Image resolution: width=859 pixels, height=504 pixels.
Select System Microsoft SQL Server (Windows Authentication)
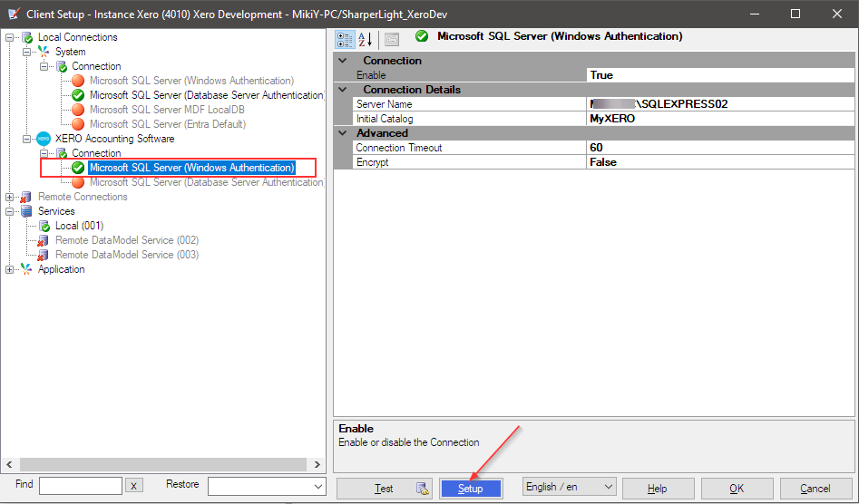click(x=191, y=81)
